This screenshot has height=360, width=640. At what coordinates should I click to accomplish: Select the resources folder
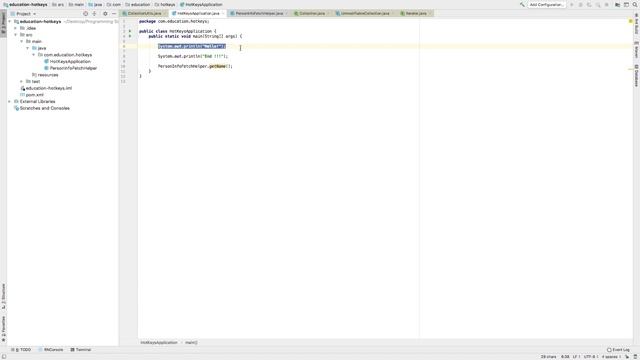pos(45,75)
